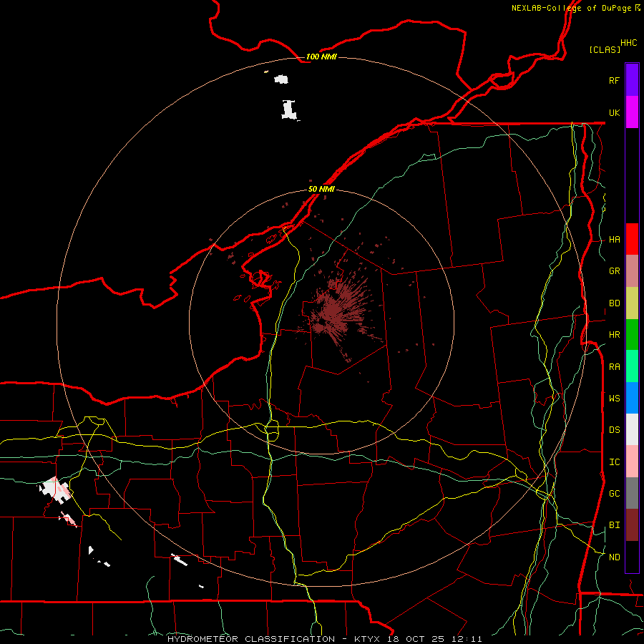
Task: Click the RF legend label
Action: pos(614,80)
